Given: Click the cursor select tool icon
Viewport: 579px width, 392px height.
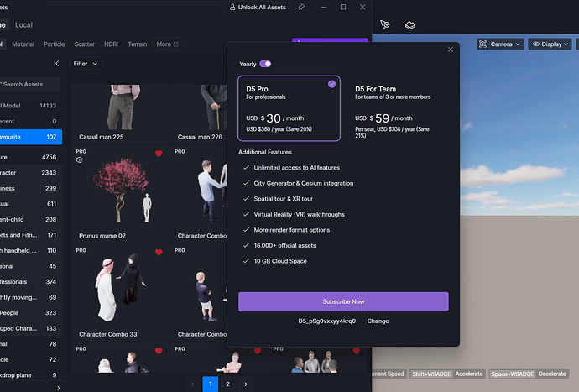Looking at the screenshot, I should (385, 24).
